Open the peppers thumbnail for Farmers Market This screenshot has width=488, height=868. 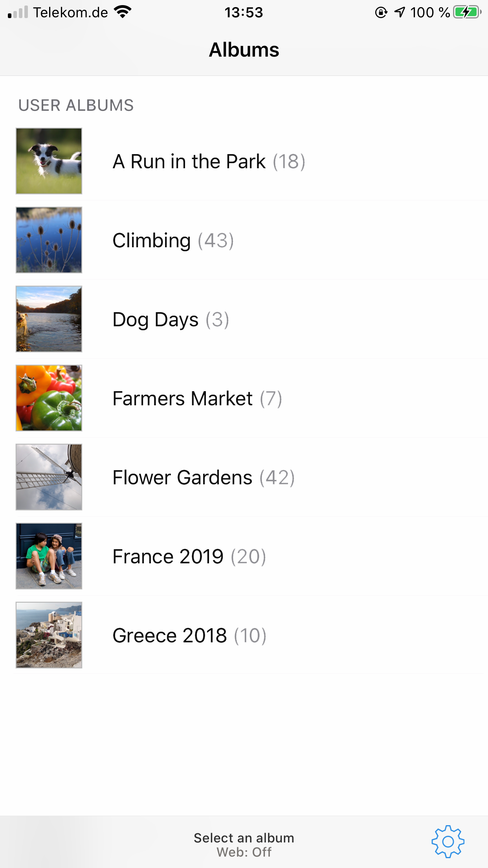[x=49, y=398]
